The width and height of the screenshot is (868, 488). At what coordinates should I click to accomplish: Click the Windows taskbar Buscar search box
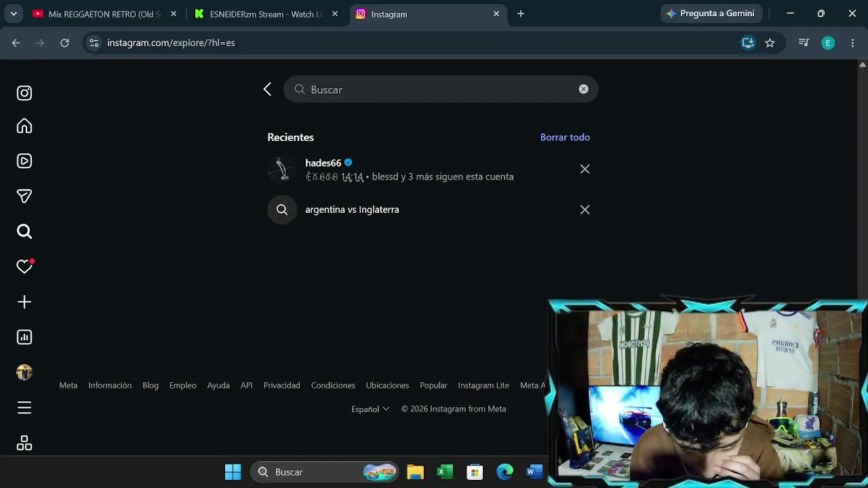[x=325, y=472]
